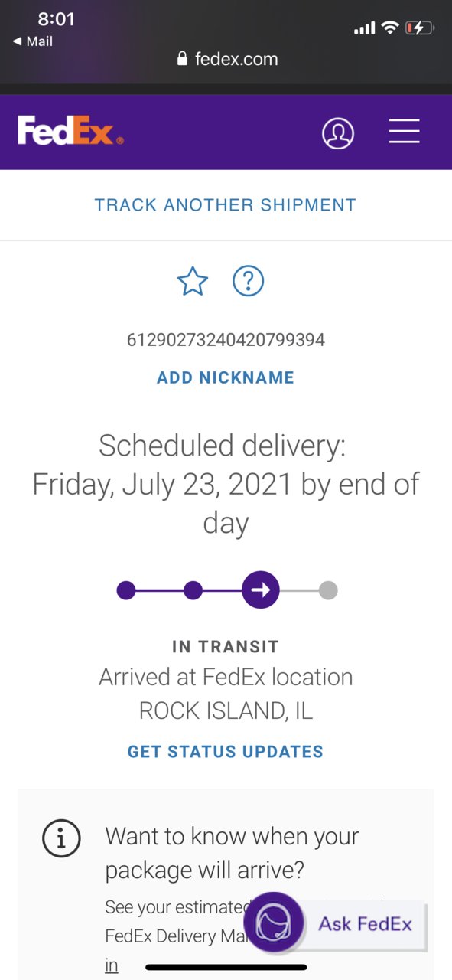This screenshot has width=452, height=980.
Task: Tap the info circle icon
Action: pyautogui.click(x=61, y=840)
